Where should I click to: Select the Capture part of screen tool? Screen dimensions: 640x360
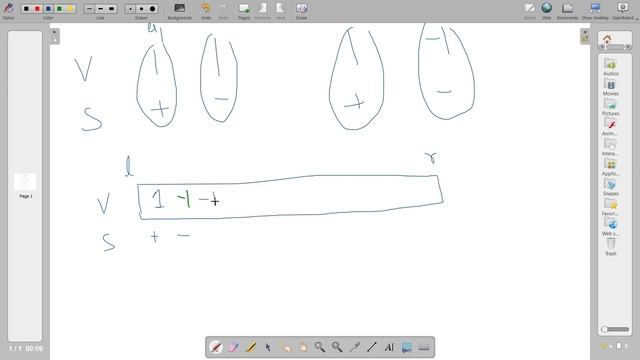tap(407, 347)
